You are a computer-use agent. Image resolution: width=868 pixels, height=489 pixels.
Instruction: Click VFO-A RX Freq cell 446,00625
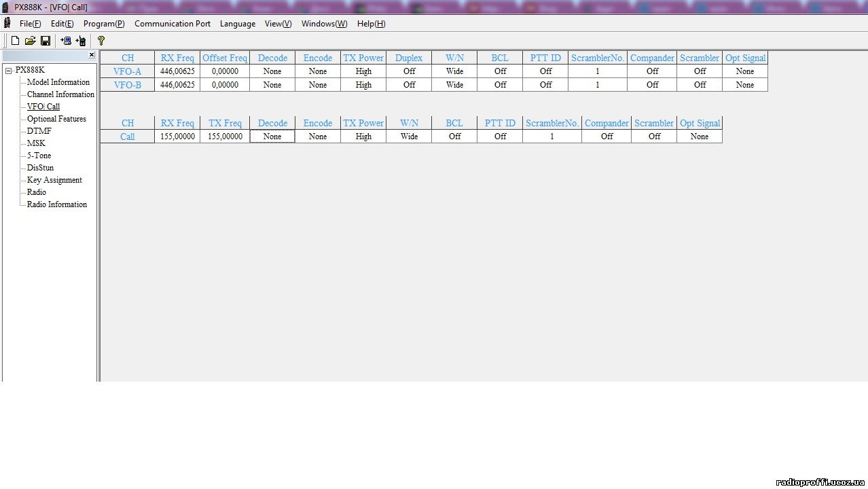click(177, 71)
